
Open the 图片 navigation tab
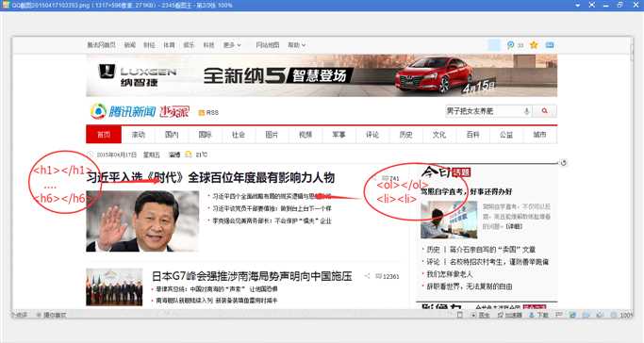tap(272, 135)
